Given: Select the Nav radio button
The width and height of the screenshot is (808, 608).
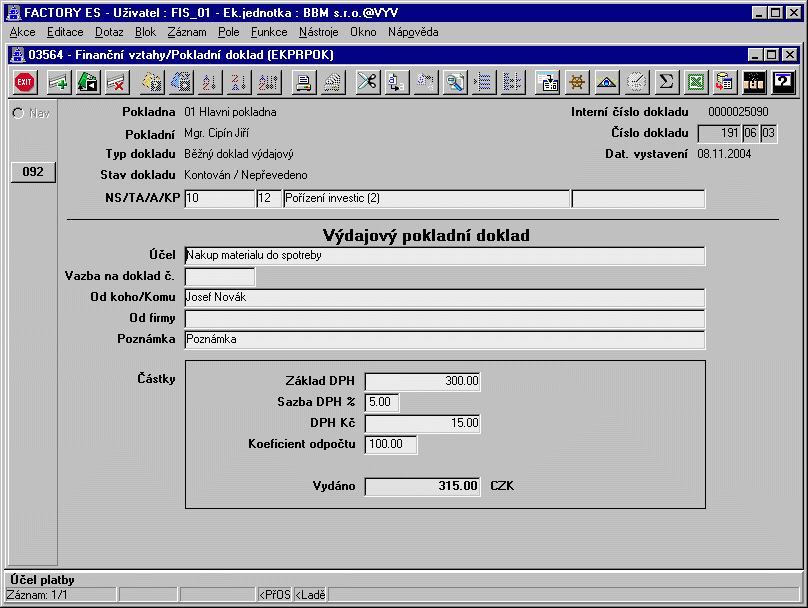Looking at the screenshot, I should click(x=19, y=113).
